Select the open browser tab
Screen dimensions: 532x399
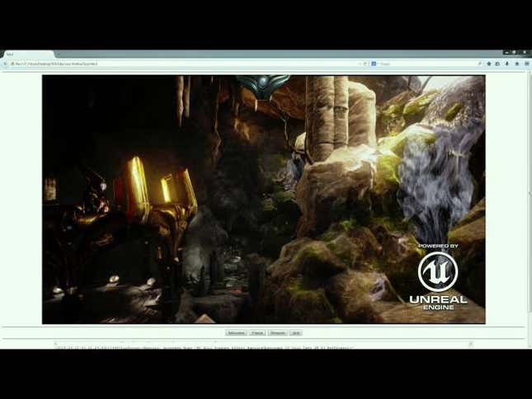coord(29,54)
